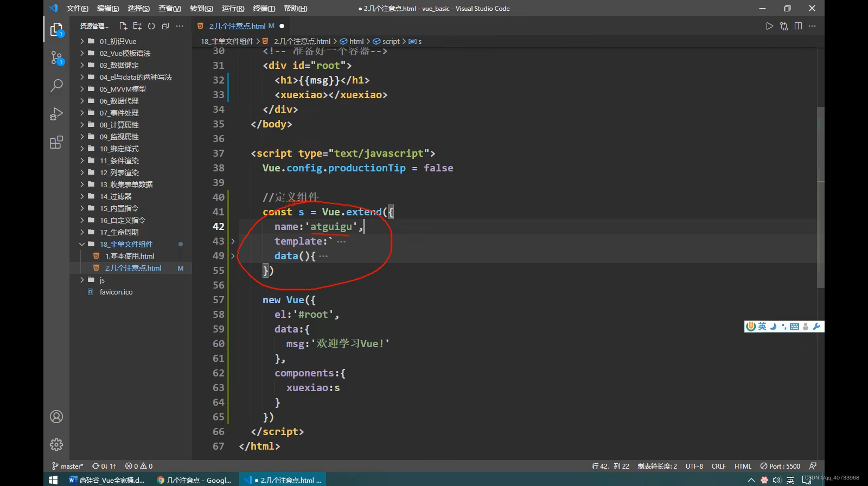Viewport: 868px width, 486px height.
Task: Collapse the 18_非单文件组件 folder
Action: tap(130, 244)
